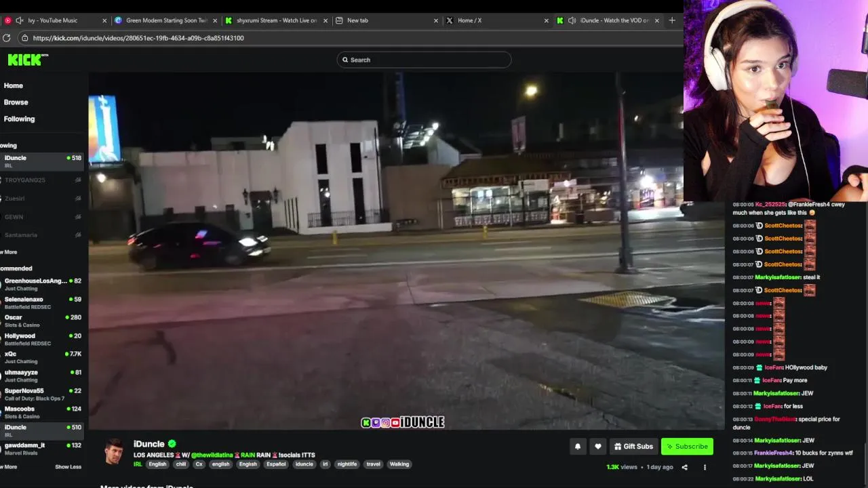This screenshot has width=868, height=488.
Task: Close the Home / X tab
Action: pyautogui.click(x=546, y=20)
